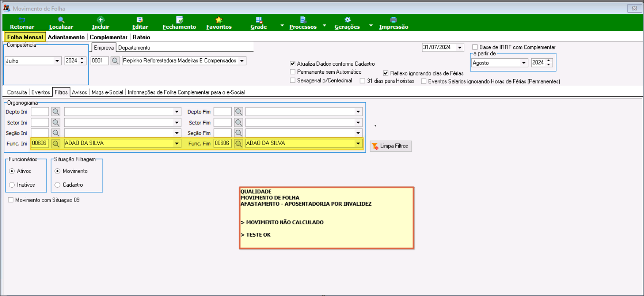Click the Empresa code field 0001
Viewport: 644px width, 296px height.
point(100,61)
